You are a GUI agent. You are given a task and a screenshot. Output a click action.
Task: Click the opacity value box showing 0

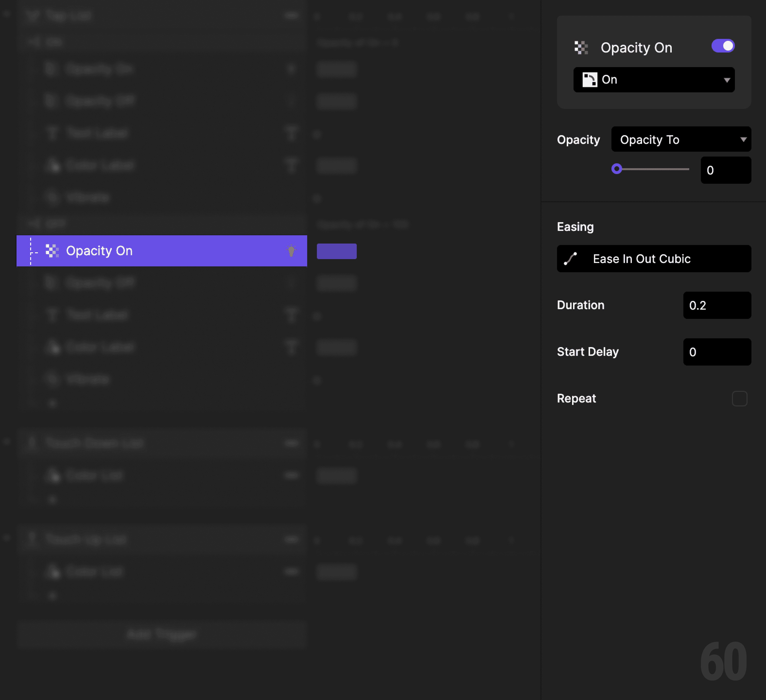pos(725,170)
